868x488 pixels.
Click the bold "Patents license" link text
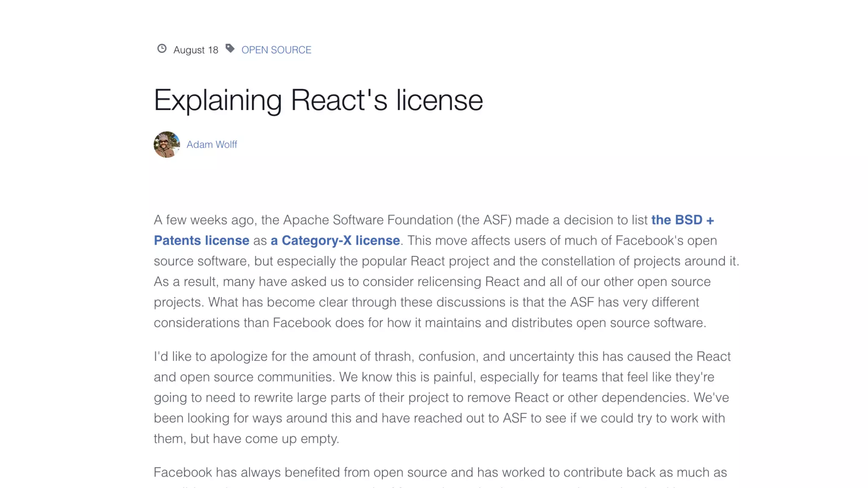click(x=201, y=241)
